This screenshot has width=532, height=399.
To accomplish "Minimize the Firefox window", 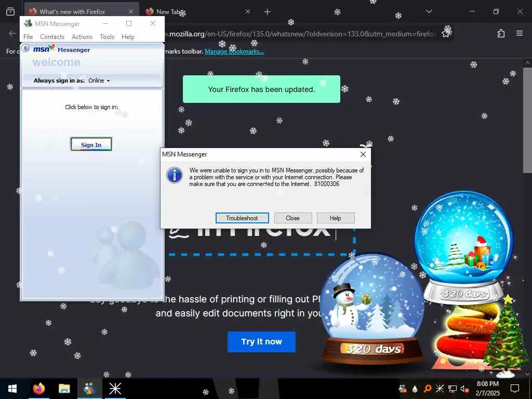I will 472,11.
